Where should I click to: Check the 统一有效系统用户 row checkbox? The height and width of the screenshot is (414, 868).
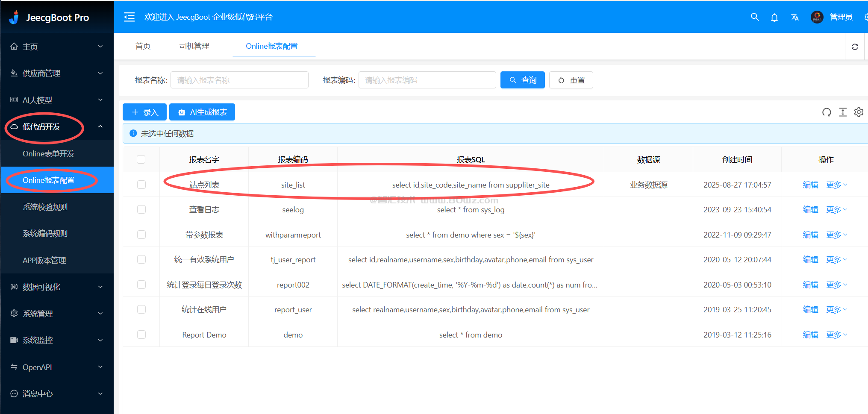[141, 259]
